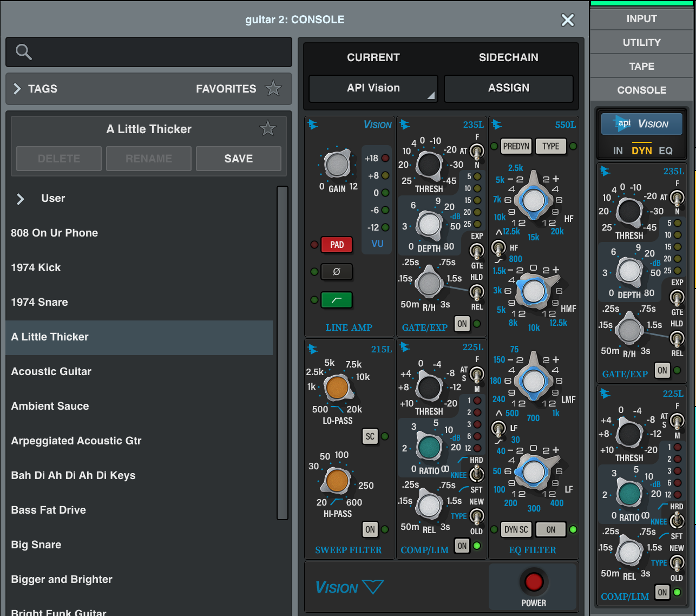The height and width of the screenshot is (616, 696).
Task: Save the A Little Thicker preset
Action: 238,159
